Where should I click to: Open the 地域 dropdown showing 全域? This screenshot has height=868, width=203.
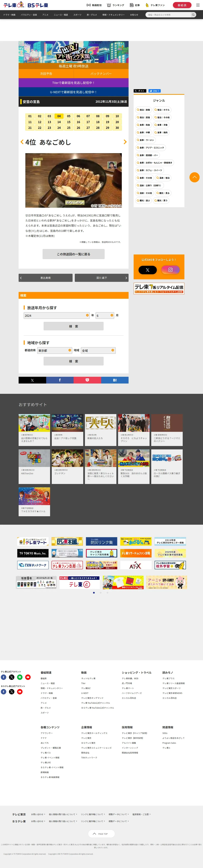(98, 350)
